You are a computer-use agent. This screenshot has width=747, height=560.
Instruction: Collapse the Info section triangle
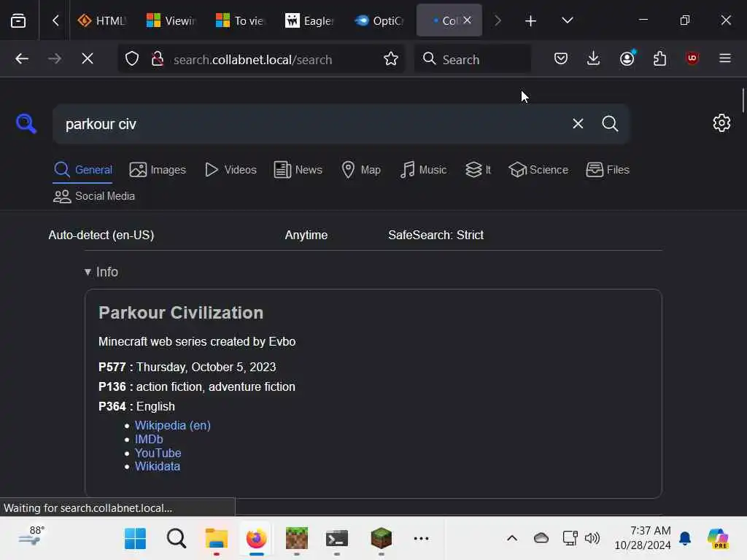pos(88,272)
